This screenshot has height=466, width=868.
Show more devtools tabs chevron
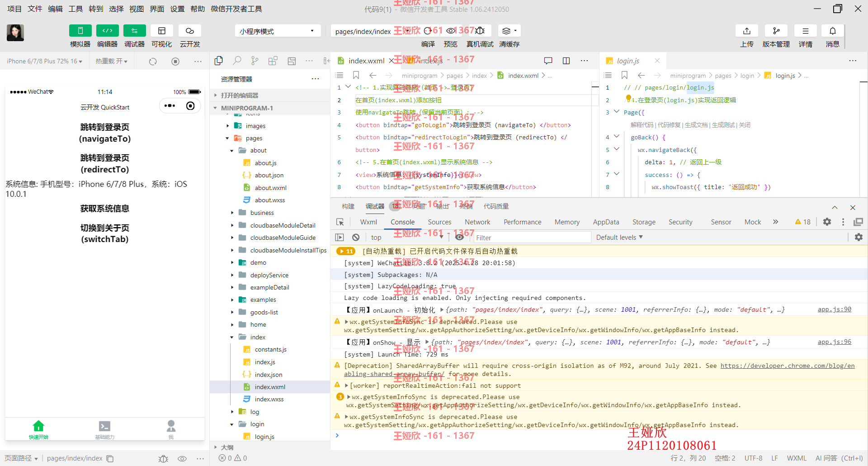[776, 222]
